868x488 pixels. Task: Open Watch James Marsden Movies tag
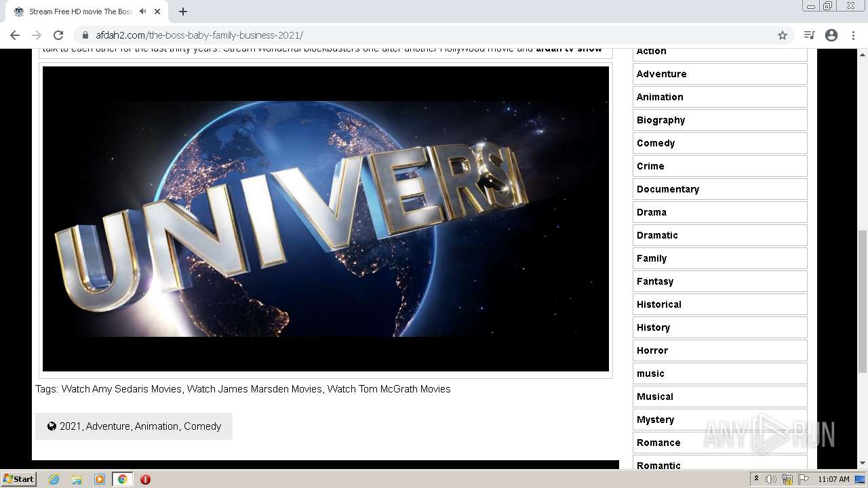coord(254,389)
